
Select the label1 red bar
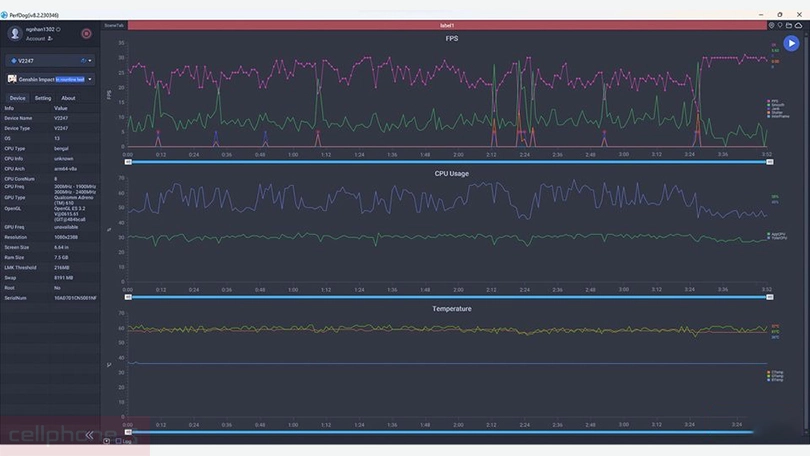click(x=447, y=25)
